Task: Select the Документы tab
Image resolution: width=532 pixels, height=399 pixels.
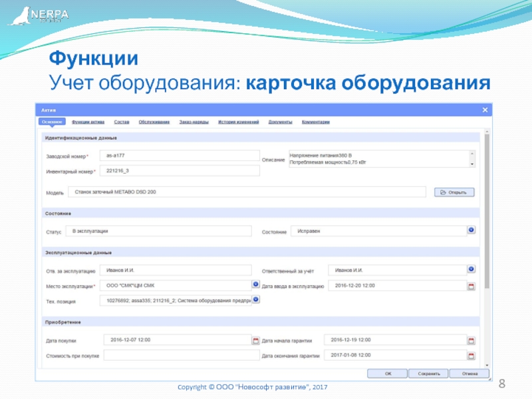Action: [280, 122]
